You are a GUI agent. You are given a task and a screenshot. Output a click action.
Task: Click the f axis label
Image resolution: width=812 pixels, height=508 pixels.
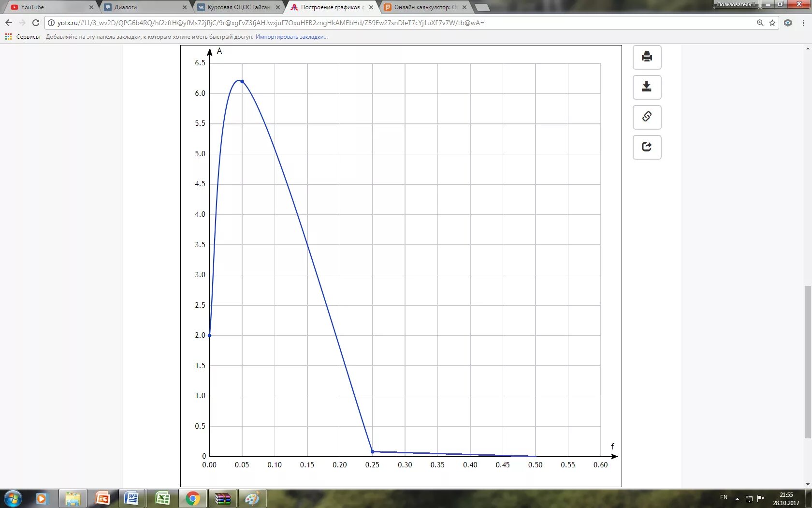pos(612,447)
